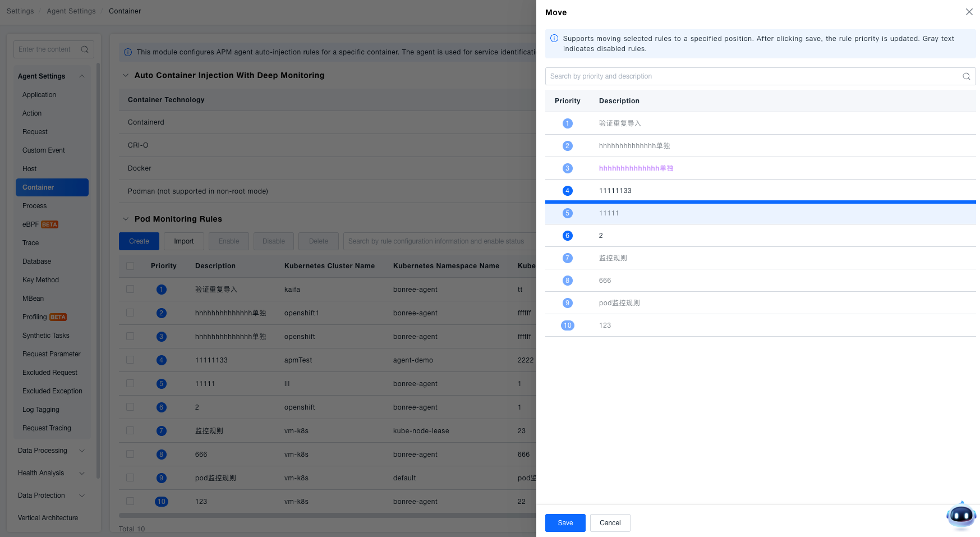Select the priority 6 badge in the Move list
The image size is (980, 537).
(567, 236)
